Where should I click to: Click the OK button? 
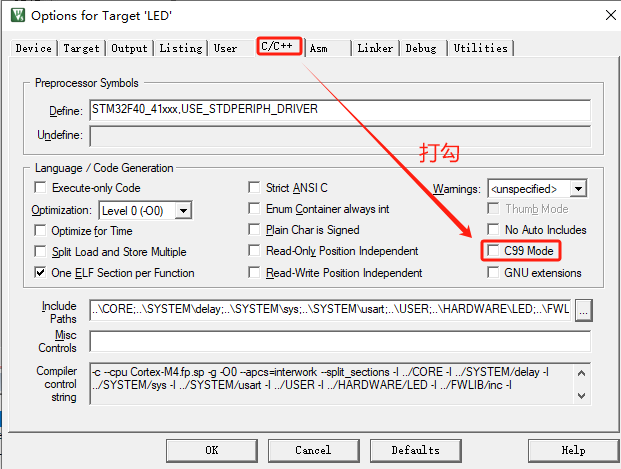[x=212, y=450]
